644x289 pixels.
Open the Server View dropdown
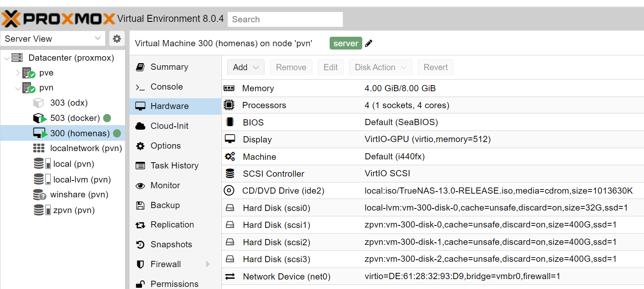[53, 39]
